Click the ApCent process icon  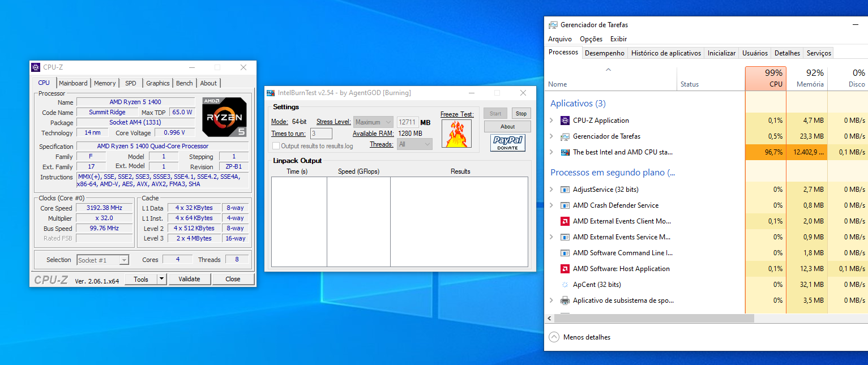565,285
